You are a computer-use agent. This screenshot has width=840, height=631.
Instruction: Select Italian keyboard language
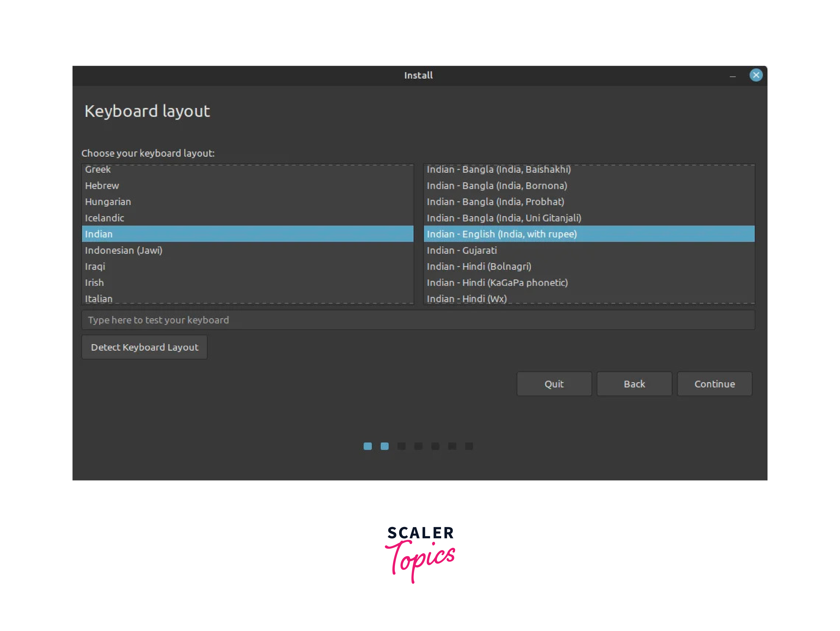click(x=99, y=298)
